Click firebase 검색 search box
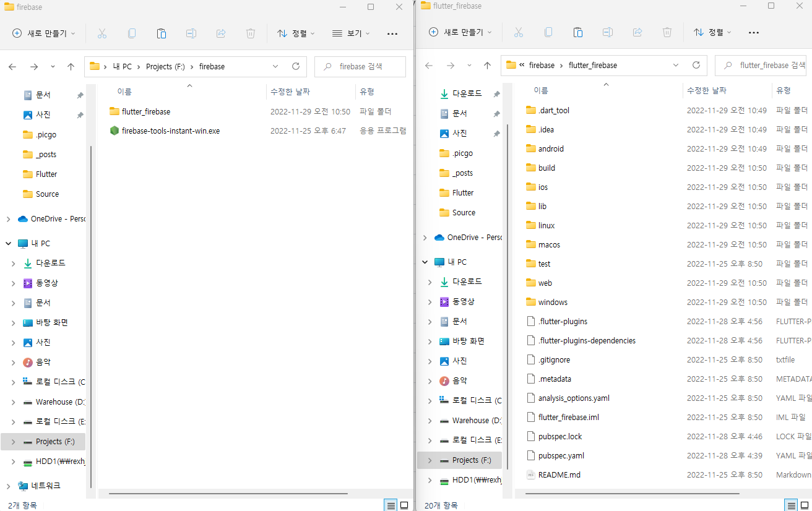The height and width of the screenshot is (511, 812). pos(360,66)
